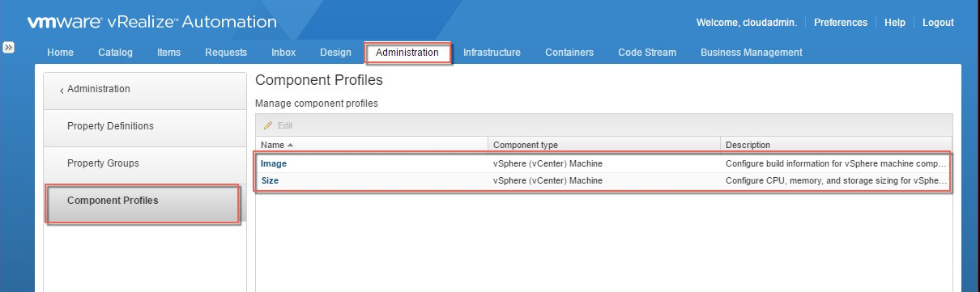
Task: Open the Infrastructure tab
Action: pyautogui.click(x=492, y=53)
